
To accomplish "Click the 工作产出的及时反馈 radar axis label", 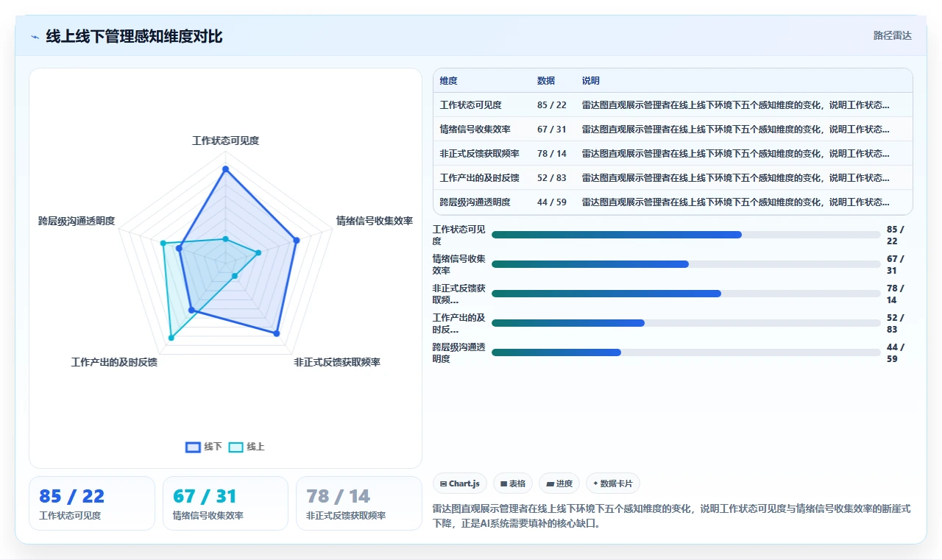I will tap(114, 362).
